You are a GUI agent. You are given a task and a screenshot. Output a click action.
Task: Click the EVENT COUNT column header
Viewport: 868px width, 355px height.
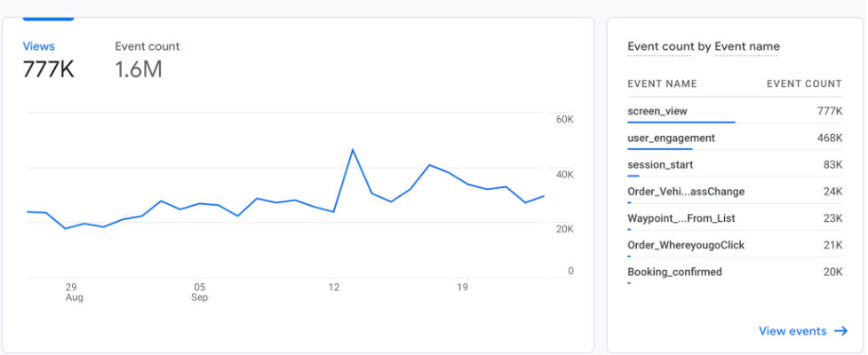pyautogui.click(x=804, y=84)
